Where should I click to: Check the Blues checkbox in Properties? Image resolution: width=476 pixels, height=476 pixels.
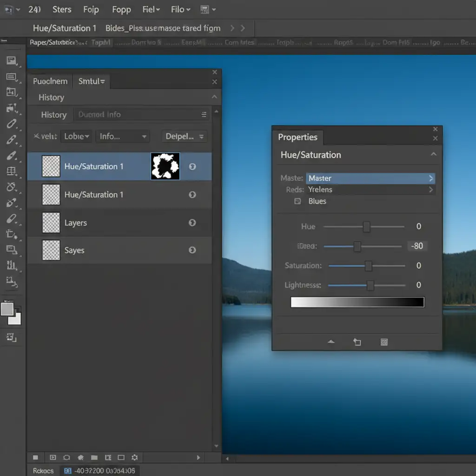pyautogui.click(x=297, y=201)
